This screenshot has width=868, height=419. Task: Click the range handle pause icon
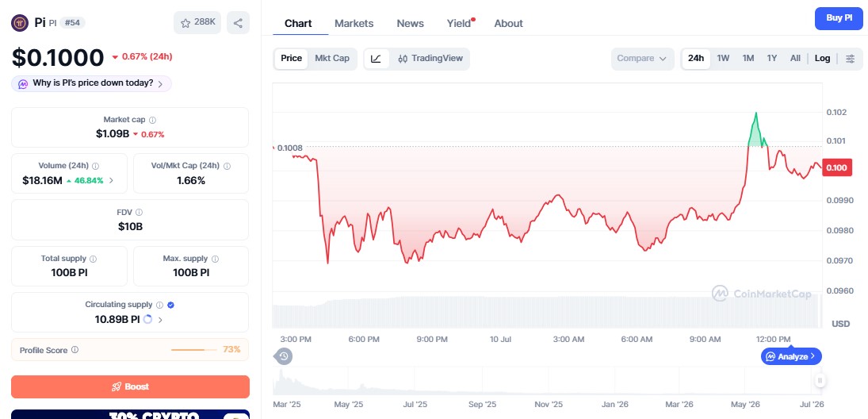[x=820, y=380]
